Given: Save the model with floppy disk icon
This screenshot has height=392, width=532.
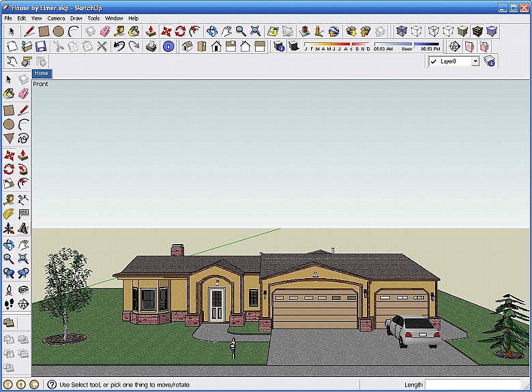Looking at the screenshot, I should coord(41,46).
